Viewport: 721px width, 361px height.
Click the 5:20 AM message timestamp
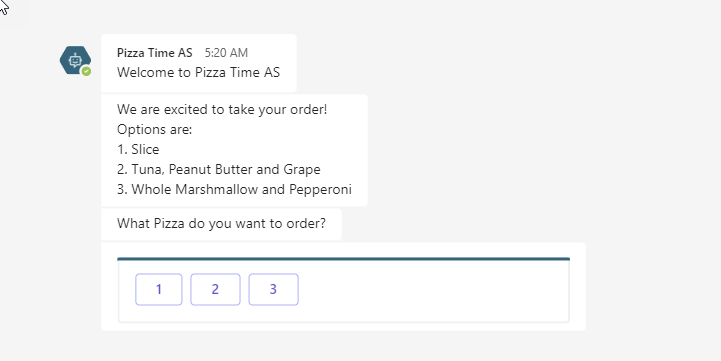[x=226, y=53]
